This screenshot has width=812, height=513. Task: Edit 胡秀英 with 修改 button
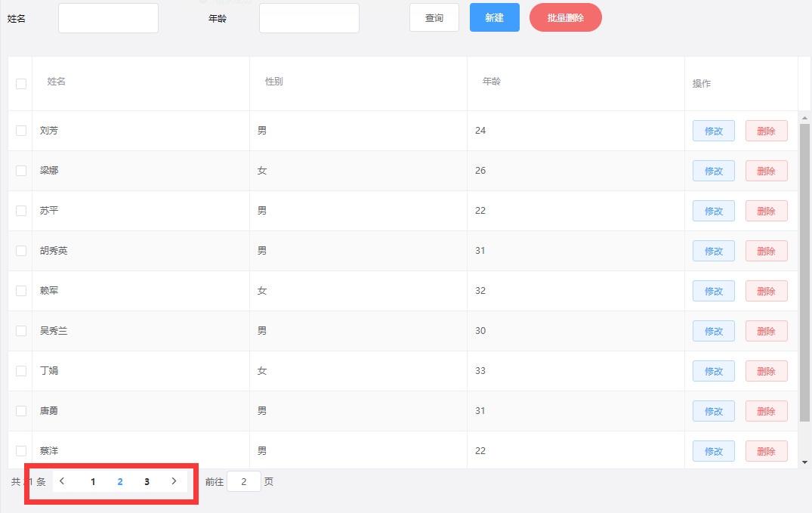point(714,251)
